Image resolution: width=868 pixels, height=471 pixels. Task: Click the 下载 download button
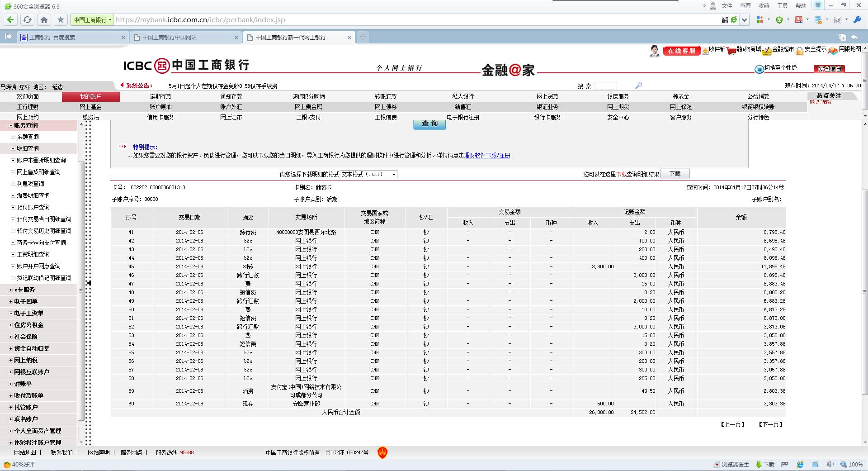tap(675, 174)
